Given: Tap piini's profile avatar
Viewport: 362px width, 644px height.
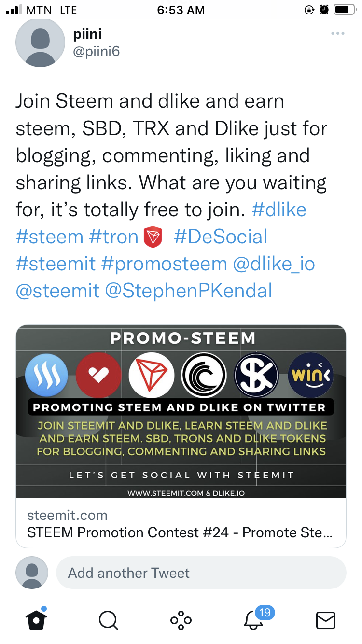Looking at the screenshot, I should (40, 42).
